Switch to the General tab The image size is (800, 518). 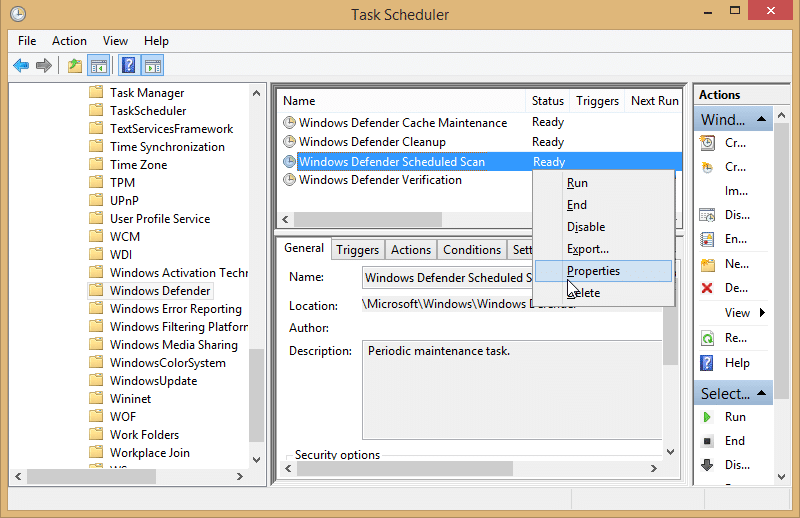[304, 248]
